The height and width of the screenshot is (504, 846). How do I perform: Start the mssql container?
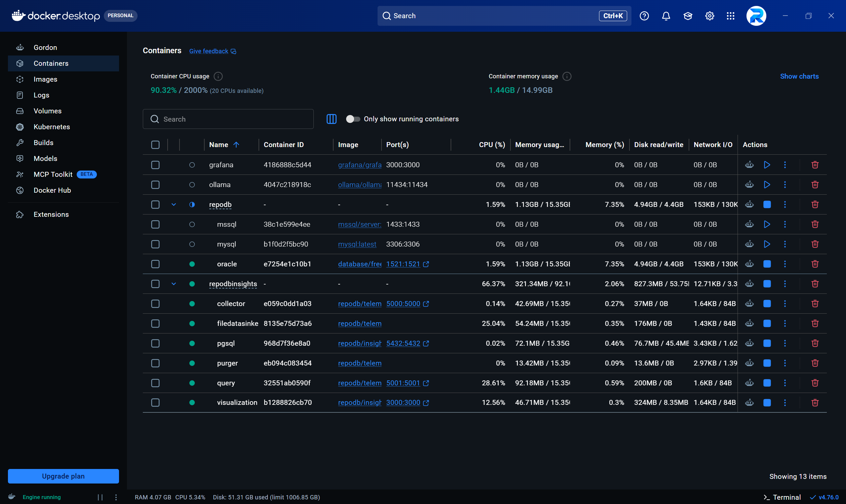(x=767, y=224)
